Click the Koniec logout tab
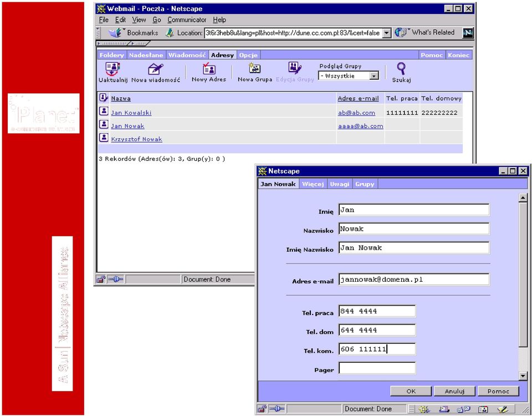The height and width of the screenshot is (416, 532). point(458,55)
